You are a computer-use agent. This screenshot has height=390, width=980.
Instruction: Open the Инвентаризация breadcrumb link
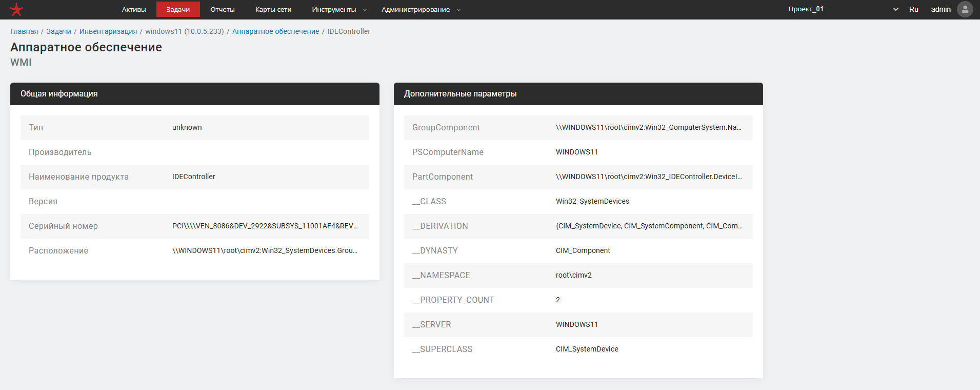pyautogui.click(x=108, y=31)
